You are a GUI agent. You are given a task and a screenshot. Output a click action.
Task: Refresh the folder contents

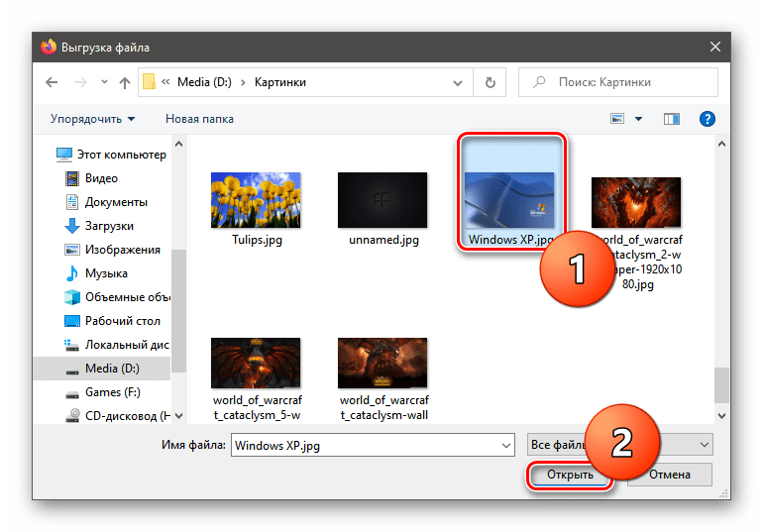[x=490, y=82]
